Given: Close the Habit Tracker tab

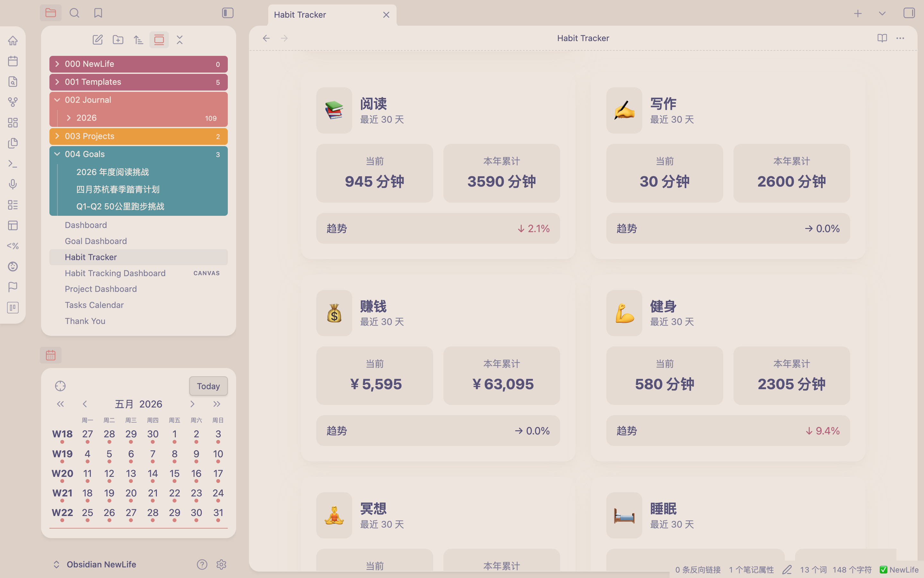Looking at the screenshot, I should 386,15.
